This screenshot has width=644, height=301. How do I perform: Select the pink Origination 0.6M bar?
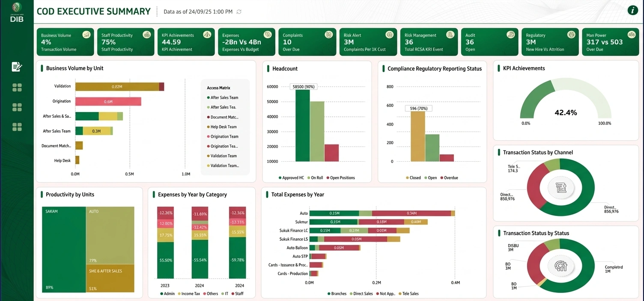tap(108, 102)
